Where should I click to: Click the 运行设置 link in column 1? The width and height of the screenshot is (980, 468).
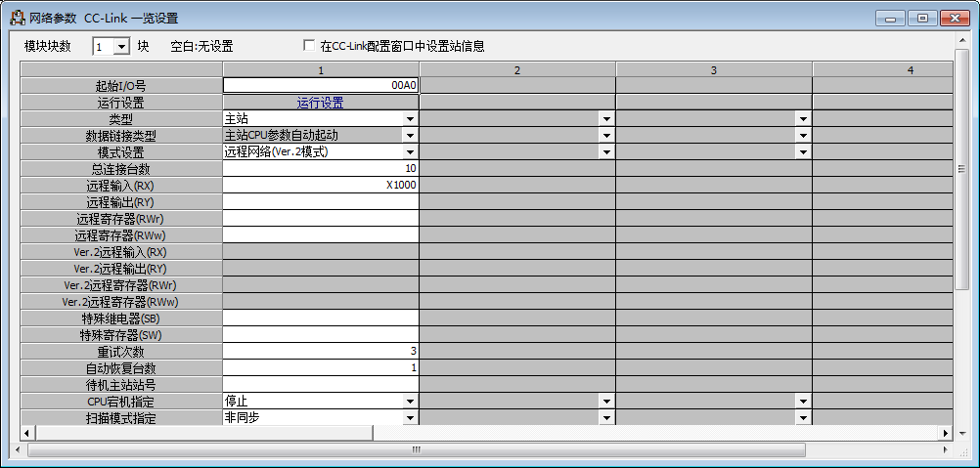[x=320, y=103]
